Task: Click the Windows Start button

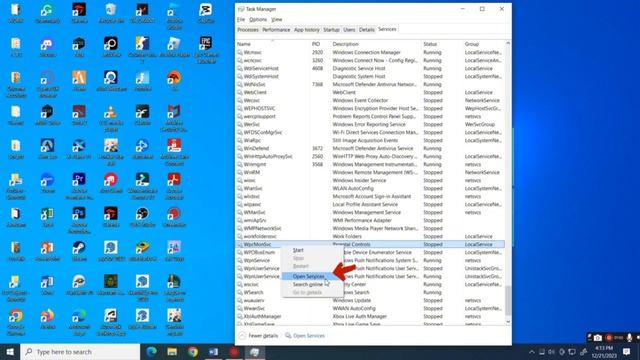Action: (x=10, y=352)
